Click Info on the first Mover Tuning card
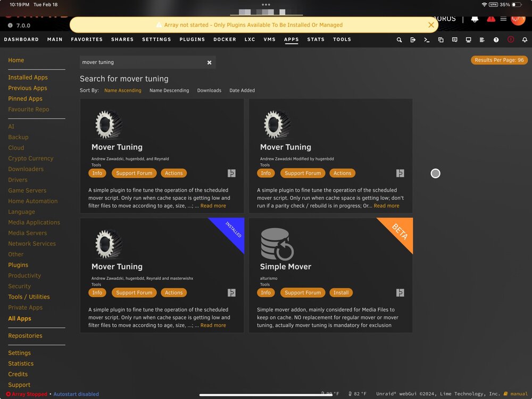This screenshot has height=399, width=532. click(97, 173)
